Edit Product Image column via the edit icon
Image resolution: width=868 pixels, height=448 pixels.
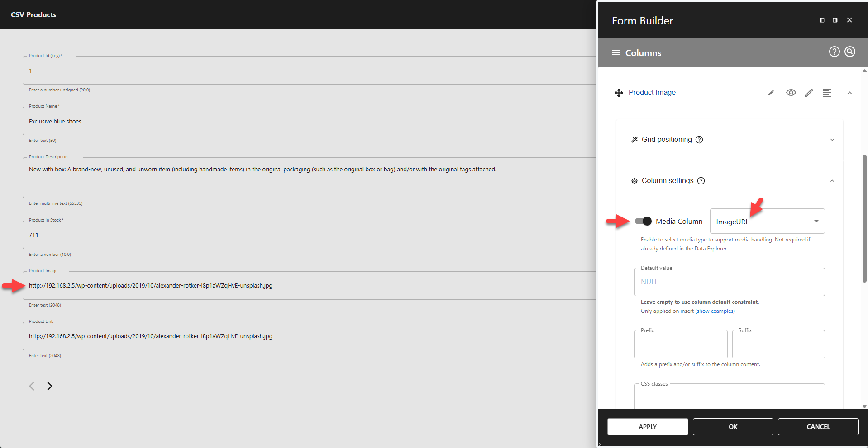point(809,92)
